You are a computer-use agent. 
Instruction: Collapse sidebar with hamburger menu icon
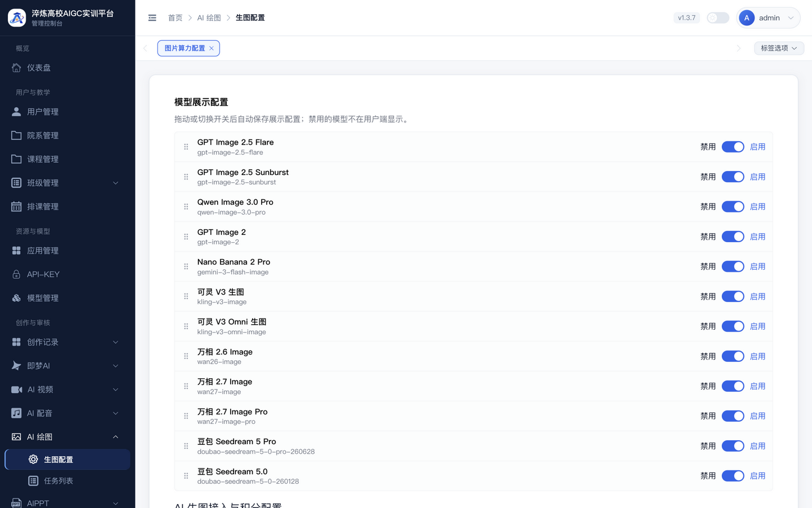(x=152, y=18)
